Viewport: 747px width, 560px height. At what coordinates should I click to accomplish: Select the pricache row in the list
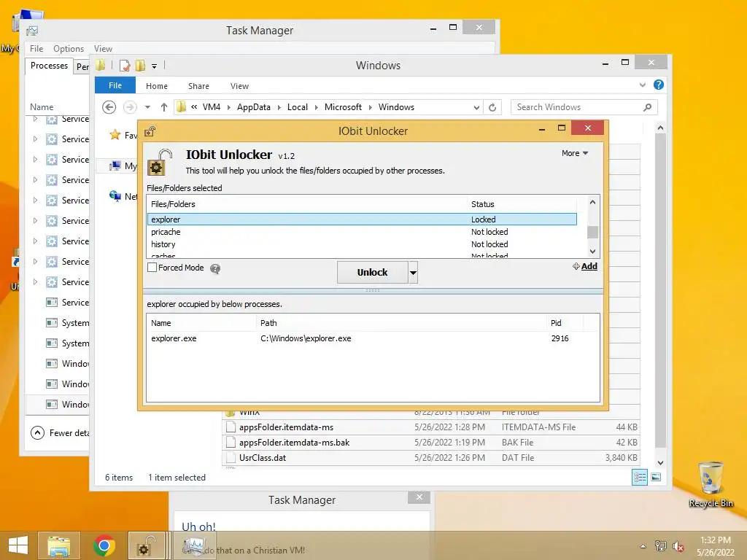coord(362,232)
